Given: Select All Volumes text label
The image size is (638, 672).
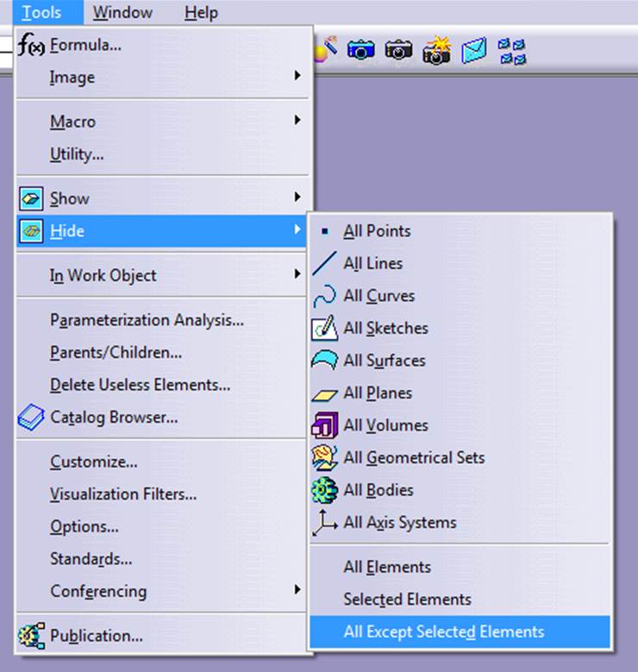Looking at the screenshot, I should coord(386,425).
